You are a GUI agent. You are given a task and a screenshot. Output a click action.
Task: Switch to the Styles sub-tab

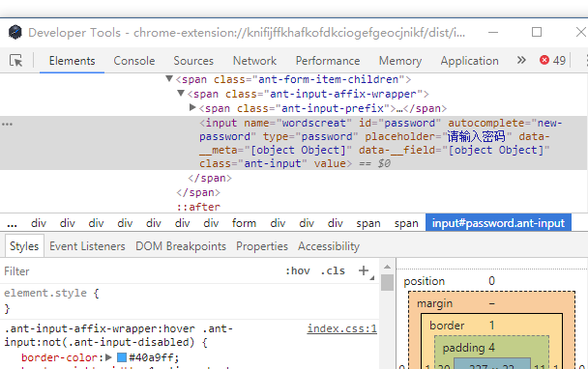tap(24, 246)
